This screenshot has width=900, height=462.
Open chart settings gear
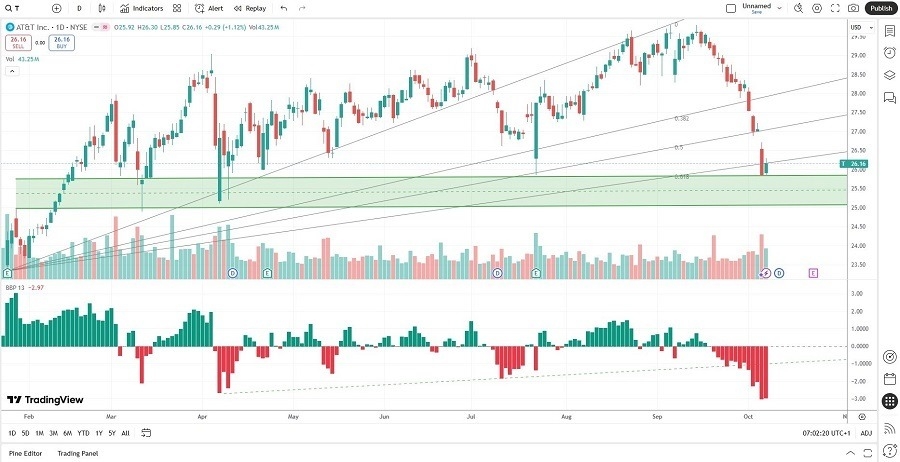click(x=817, y=8)
